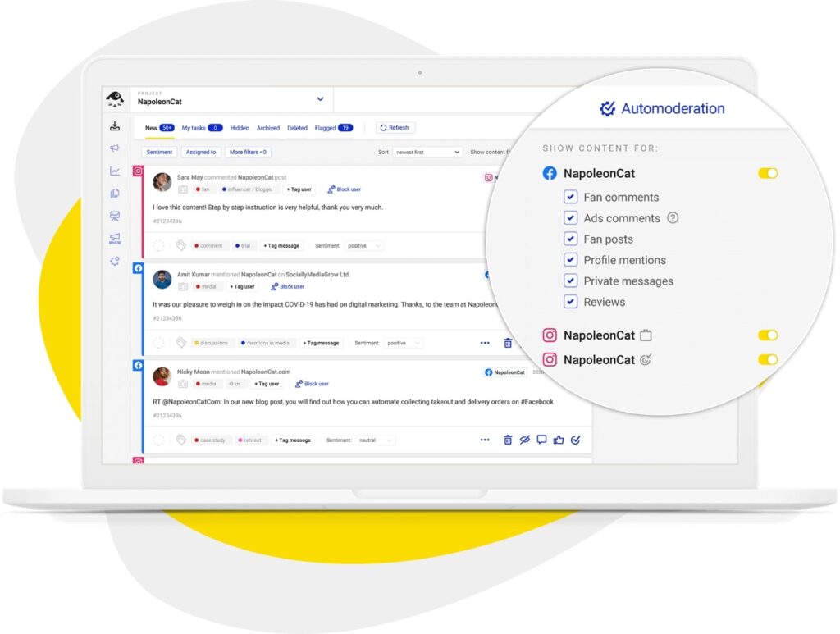
Task: Click the Facebook marker on Amit Kumar's message
Action: pyautogui.click(x=138, y=267)
